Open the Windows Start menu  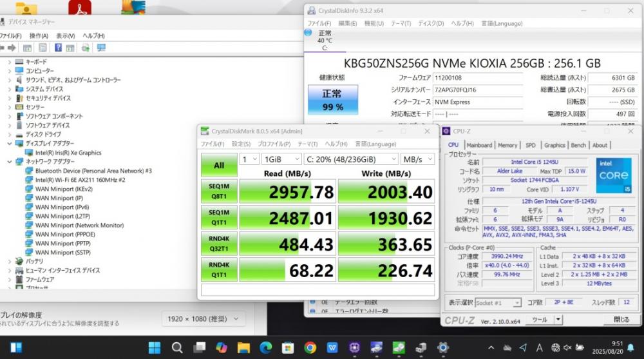pyautogui.click(x=155, y=348)
